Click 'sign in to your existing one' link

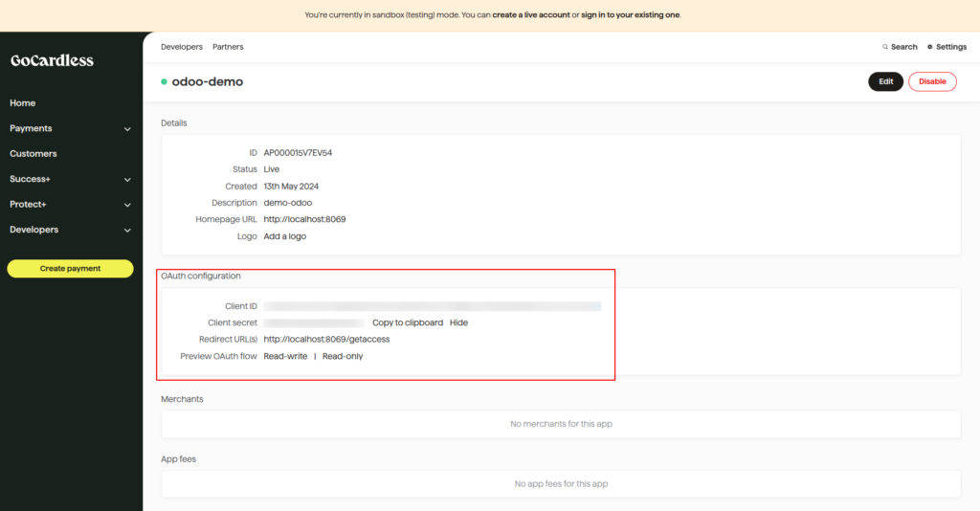631,15
